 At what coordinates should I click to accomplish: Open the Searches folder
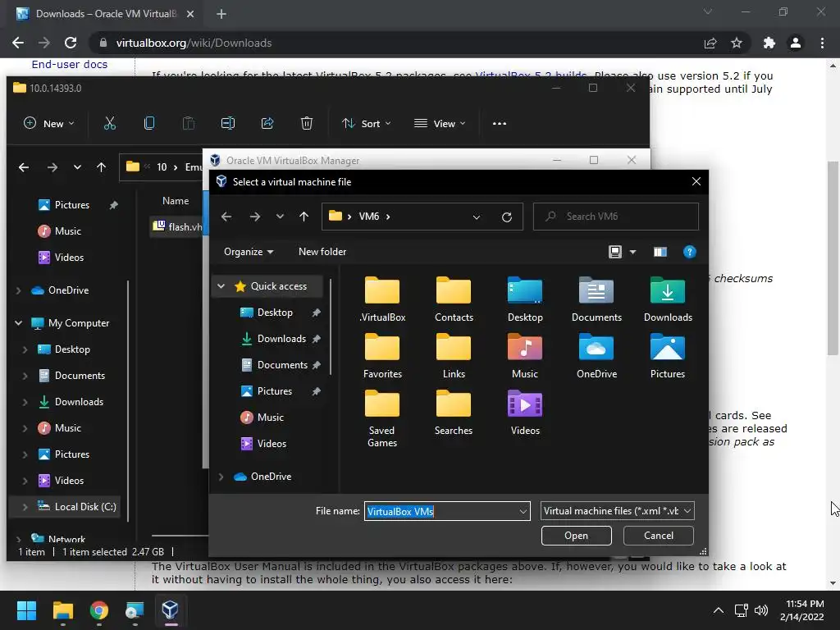coord(454,413)
